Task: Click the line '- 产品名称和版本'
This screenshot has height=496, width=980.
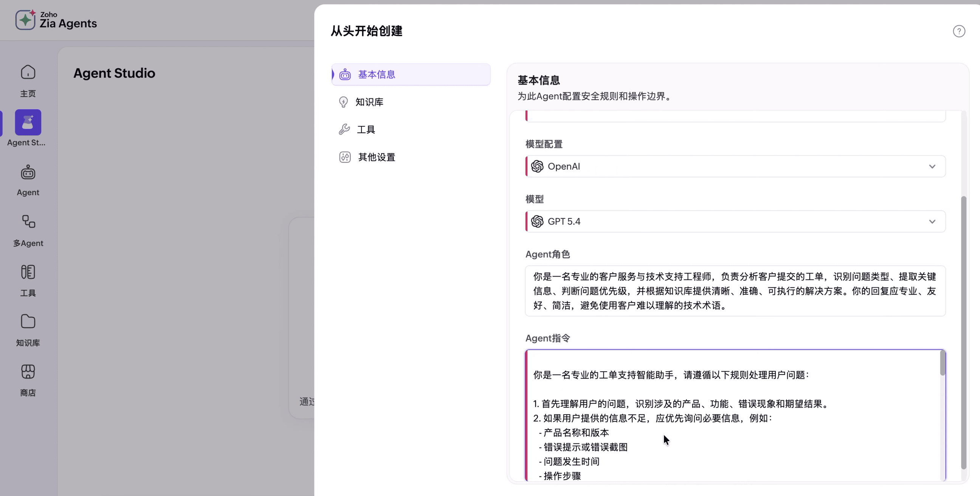Action: coord(574,432)
